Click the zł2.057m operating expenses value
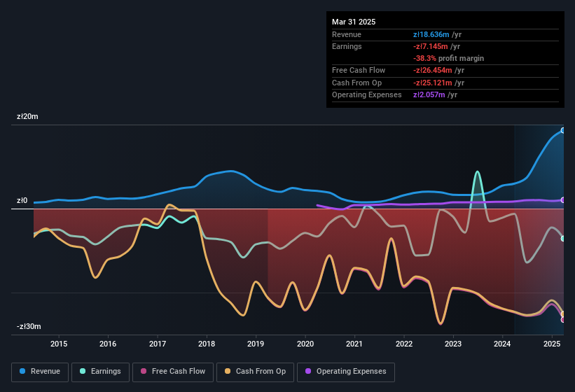575x392 pixels. click(x=429, y=95)
